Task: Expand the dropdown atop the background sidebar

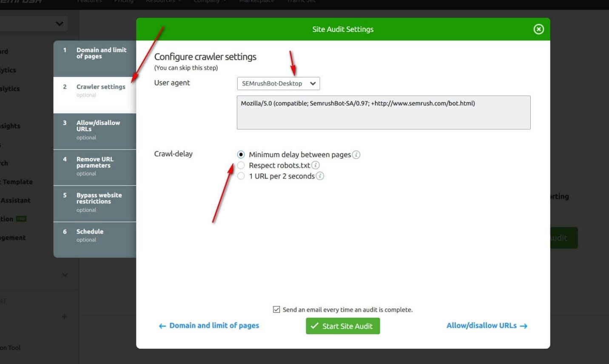Action: coord(59,24)
